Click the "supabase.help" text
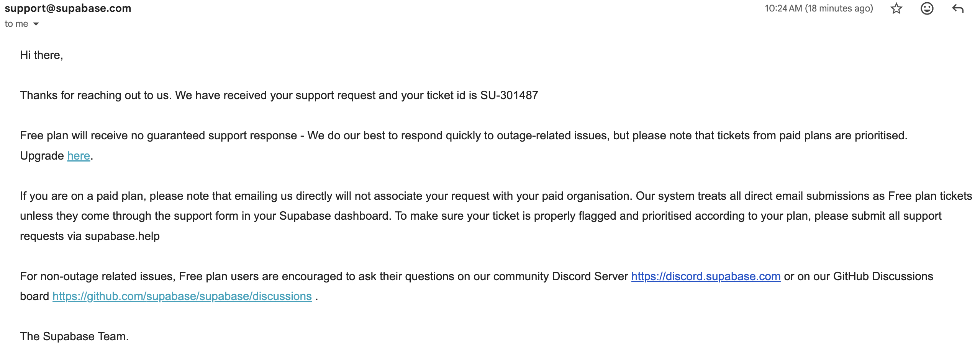 click(x=122, y=236)
